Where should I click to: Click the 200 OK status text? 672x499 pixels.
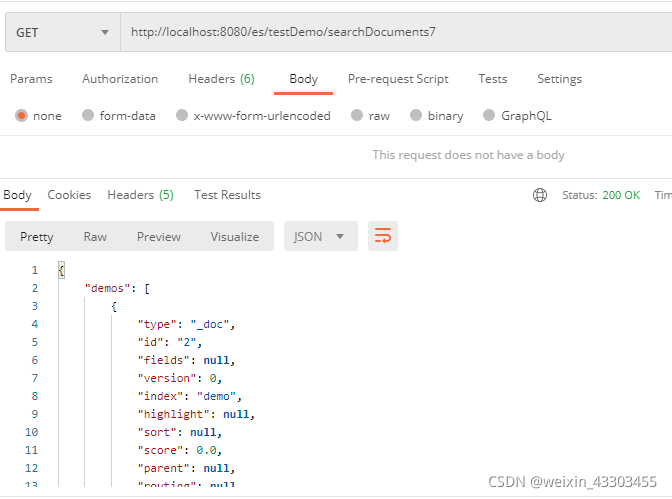[621, 195]
